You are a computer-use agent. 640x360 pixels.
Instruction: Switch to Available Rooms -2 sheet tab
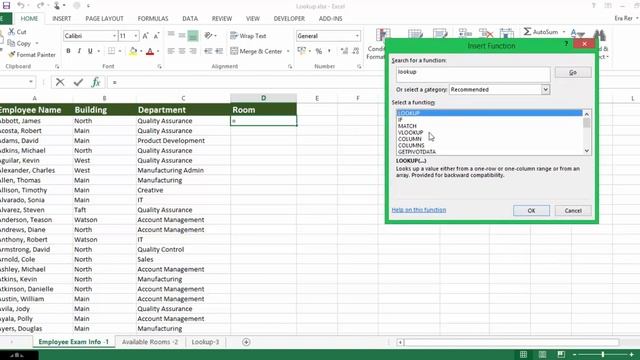(x=150, y=342)
